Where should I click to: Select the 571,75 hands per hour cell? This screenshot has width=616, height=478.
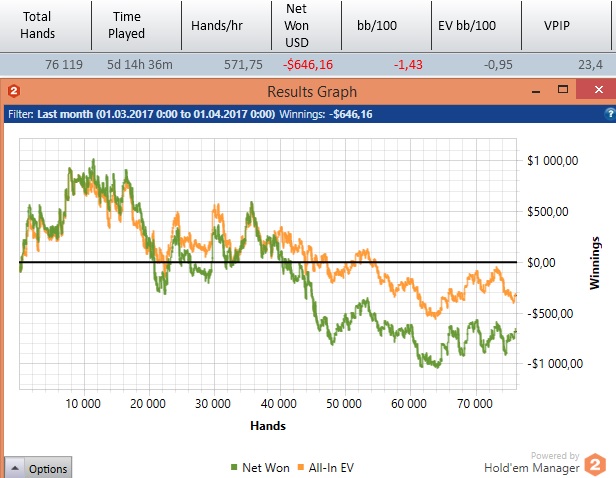[243, 64]
